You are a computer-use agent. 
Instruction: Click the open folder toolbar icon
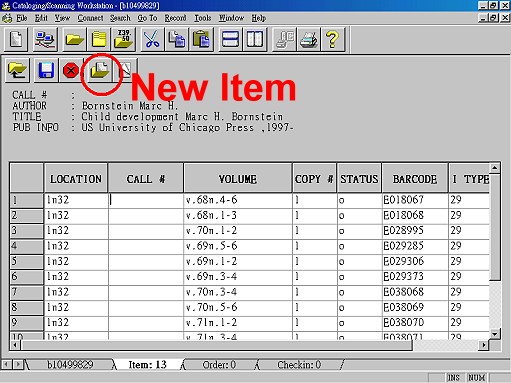[75, 39]
